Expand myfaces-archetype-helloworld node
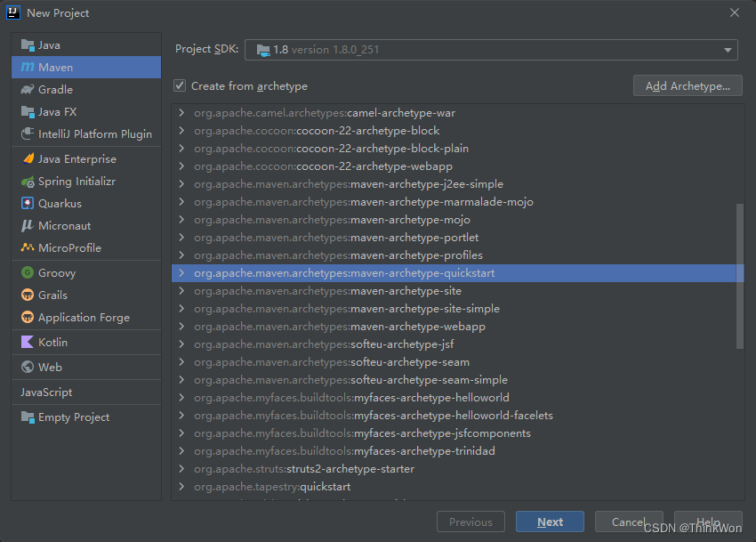The height and width of the screenshot is (542, 756). click(x=181, y=398)
